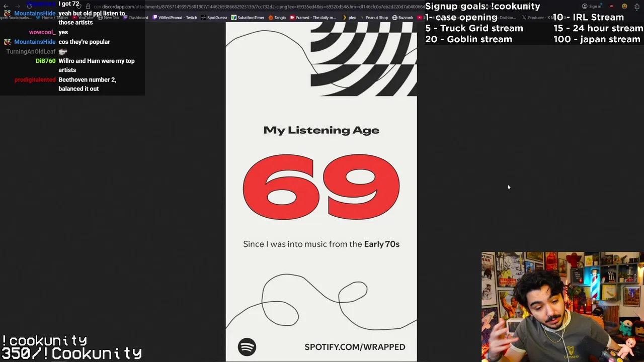Click the Sign in button in browser
Image resolution: width=644 pixels, height=362 pixels.
[592, 7]
